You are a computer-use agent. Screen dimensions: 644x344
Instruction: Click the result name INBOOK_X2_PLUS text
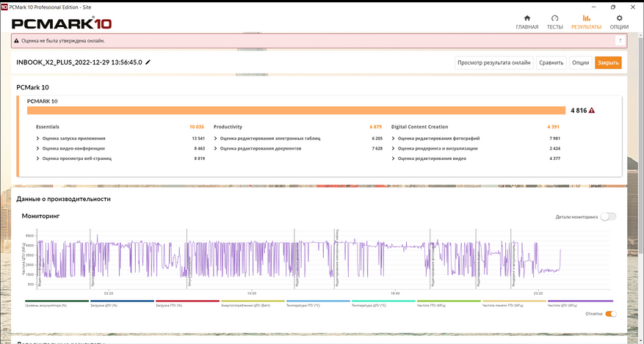pyautogui.click(x=79, y=62)
